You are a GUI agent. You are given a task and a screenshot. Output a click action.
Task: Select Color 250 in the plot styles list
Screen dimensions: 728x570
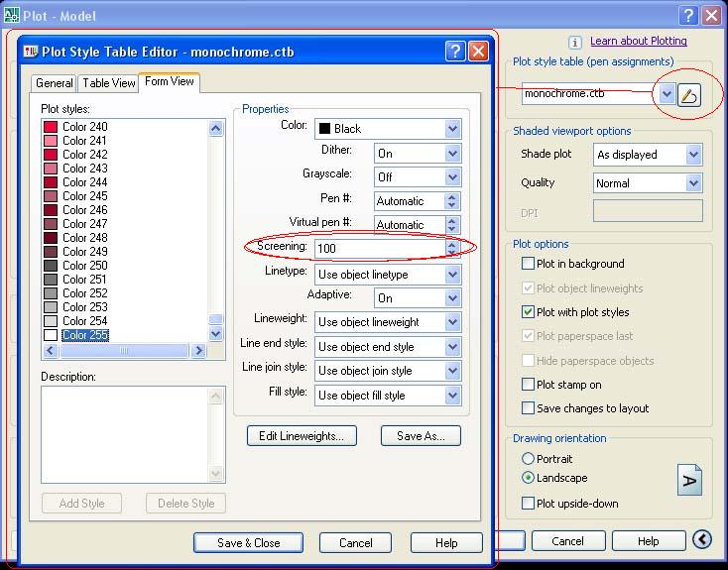(85, 266)
